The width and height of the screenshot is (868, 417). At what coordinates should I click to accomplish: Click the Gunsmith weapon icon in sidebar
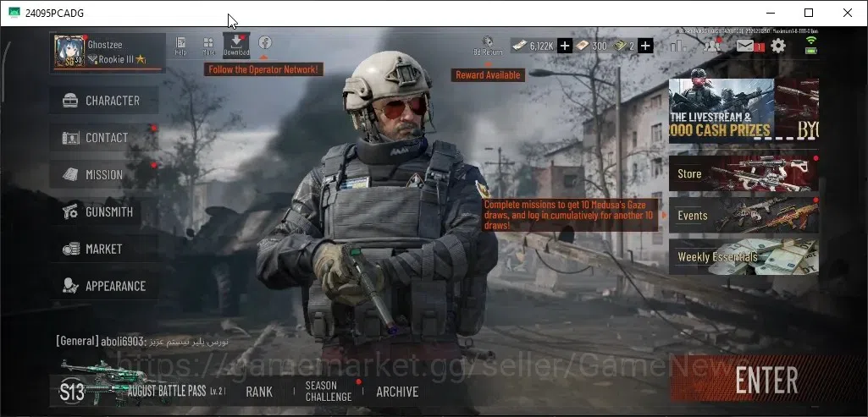point(70,211)
